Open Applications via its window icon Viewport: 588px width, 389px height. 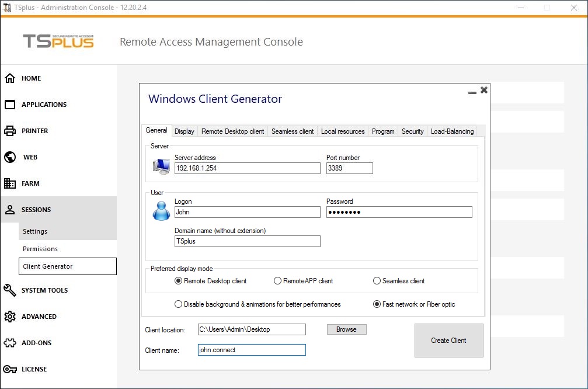coord(10,105)
